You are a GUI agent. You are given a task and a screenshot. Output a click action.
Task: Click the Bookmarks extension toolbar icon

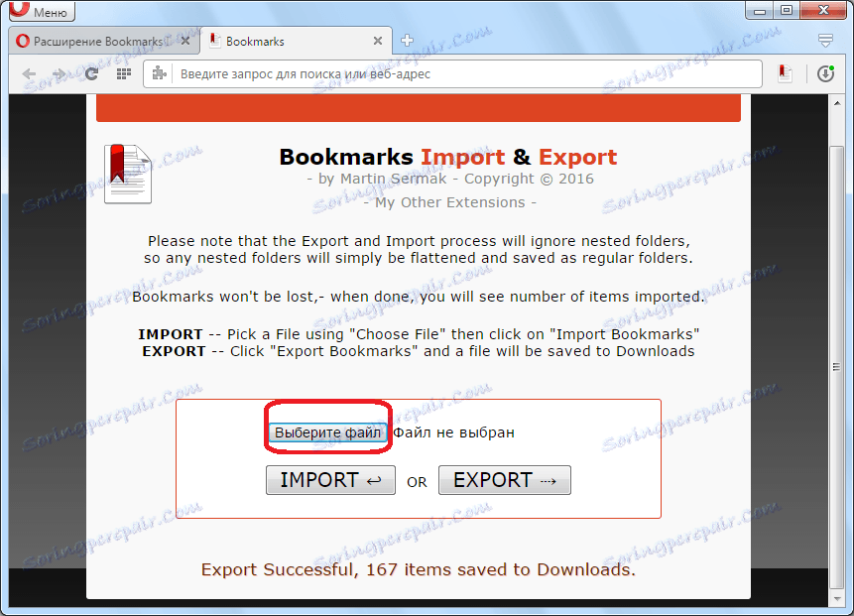pos(785,73)
